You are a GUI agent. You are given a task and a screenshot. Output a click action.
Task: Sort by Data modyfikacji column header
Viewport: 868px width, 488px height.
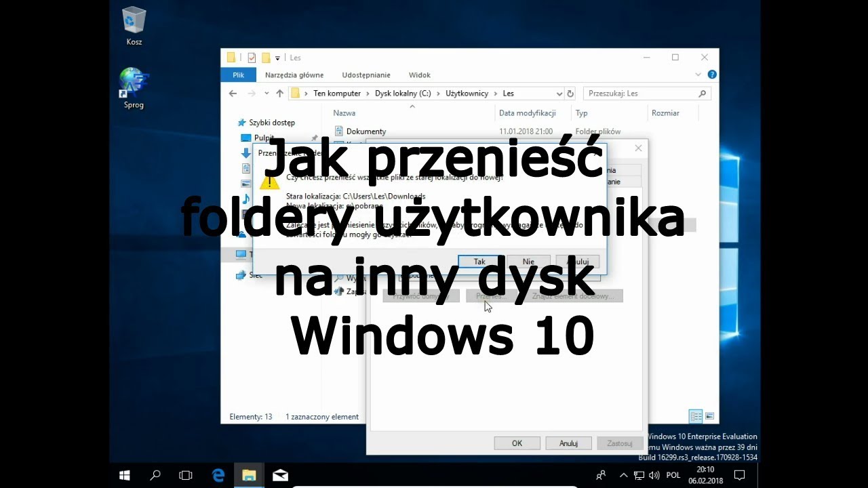(528, 113)
